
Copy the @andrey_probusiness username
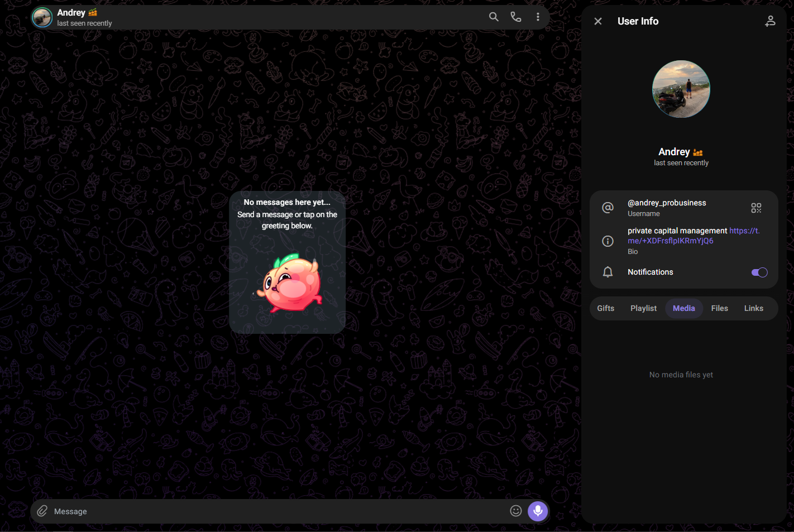[667, 203]
